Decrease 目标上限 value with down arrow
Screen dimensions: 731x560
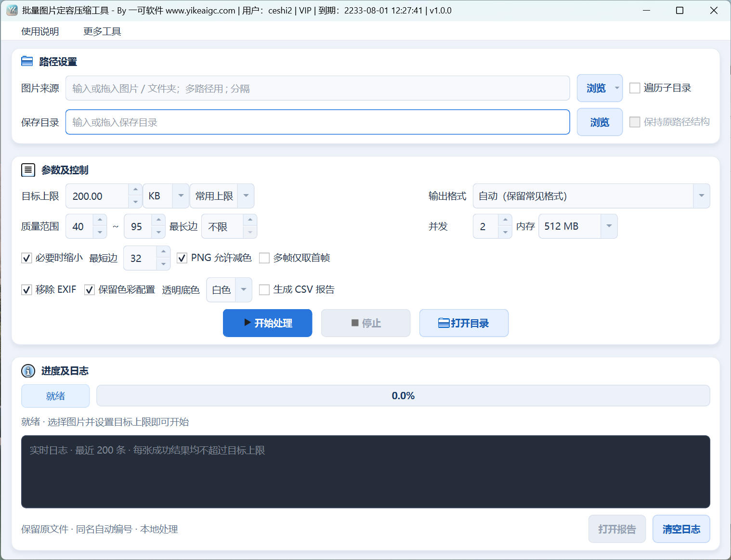pyautogui.click(x=135, y=202)
